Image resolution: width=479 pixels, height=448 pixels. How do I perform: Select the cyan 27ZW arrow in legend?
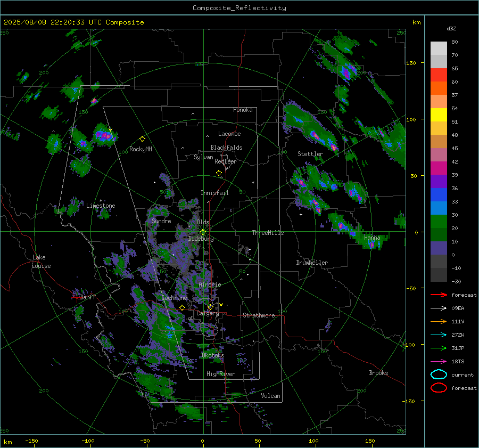tap(439, 335)
